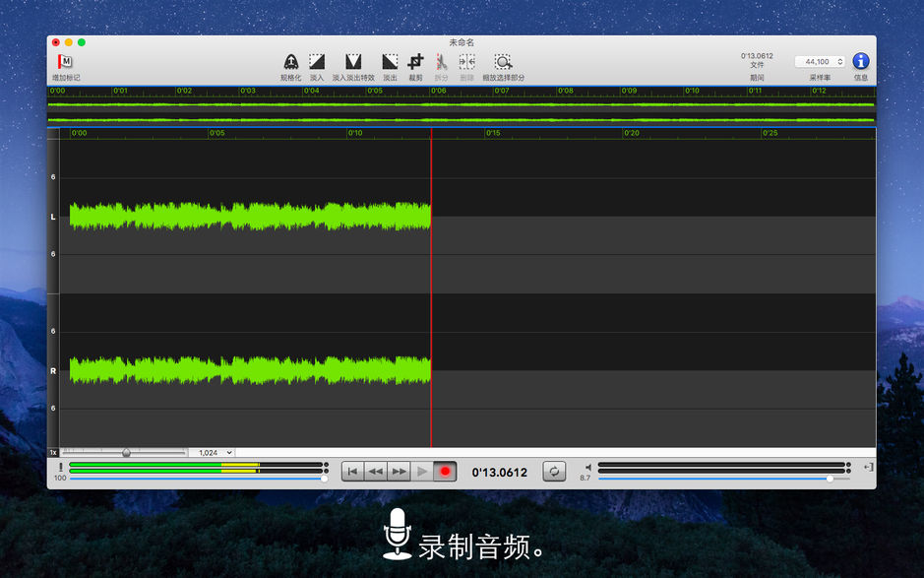The width and height of the screenshot is (924, 578).
Task: Open the Fade In/Out effect (淡入淡出特效) tool
Action: (x=351, y=61)
